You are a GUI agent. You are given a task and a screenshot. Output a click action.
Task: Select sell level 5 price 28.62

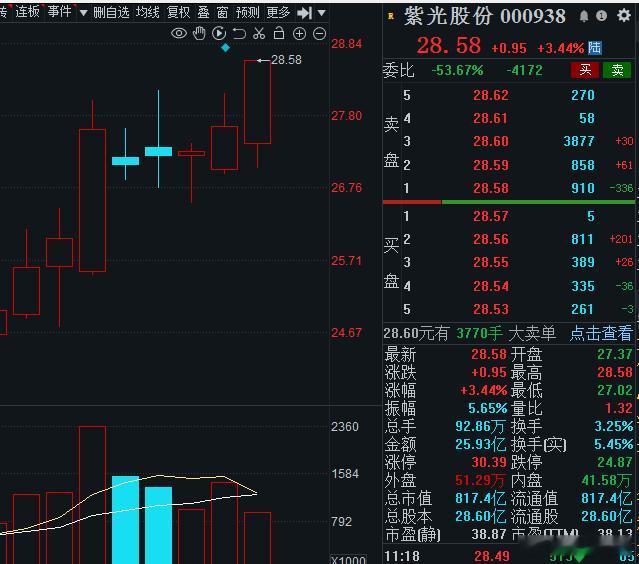point(491,95)
